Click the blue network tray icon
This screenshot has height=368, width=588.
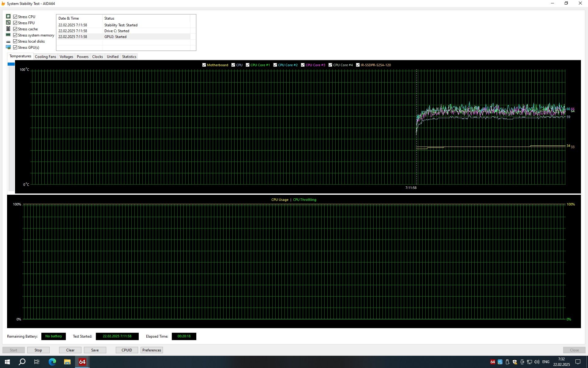[x=500, y=362]
